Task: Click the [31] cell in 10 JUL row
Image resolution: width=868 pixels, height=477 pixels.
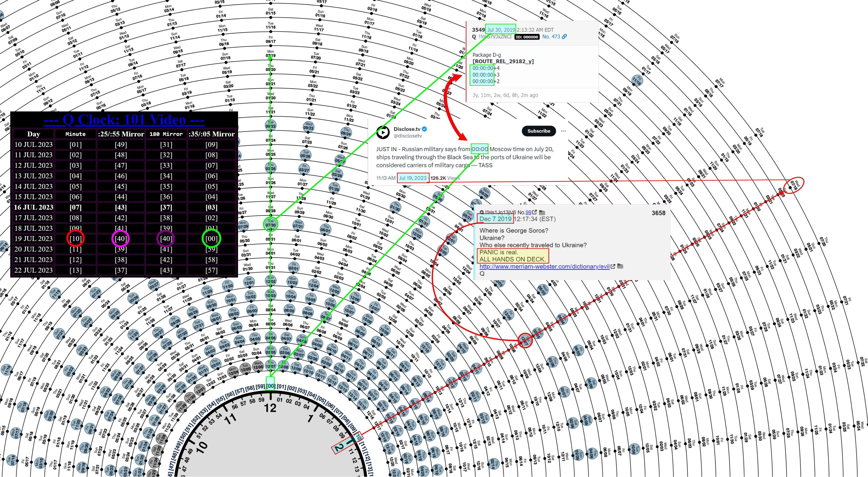Action: [166, 145]
